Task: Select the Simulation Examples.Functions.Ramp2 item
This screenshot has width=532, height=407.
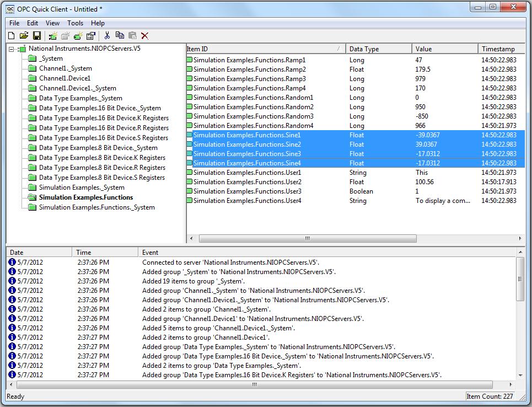Action: (x=249, y=69)
